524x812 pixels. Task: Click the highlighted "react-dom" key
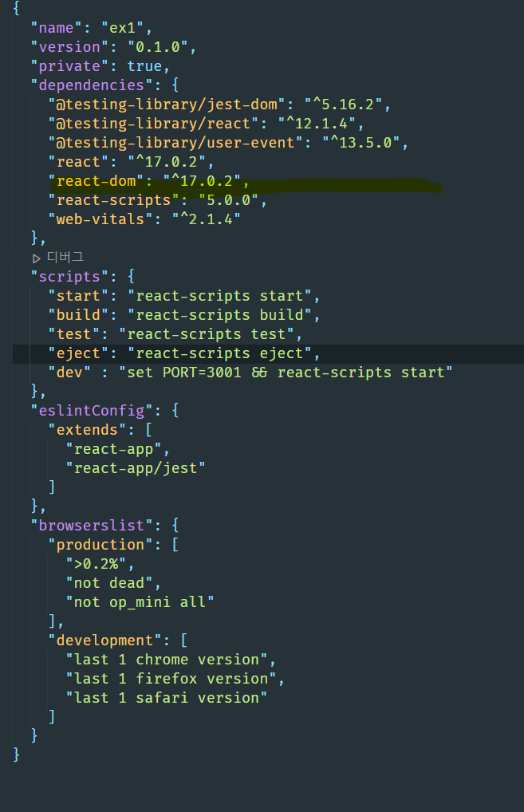(x=97, y=181)
